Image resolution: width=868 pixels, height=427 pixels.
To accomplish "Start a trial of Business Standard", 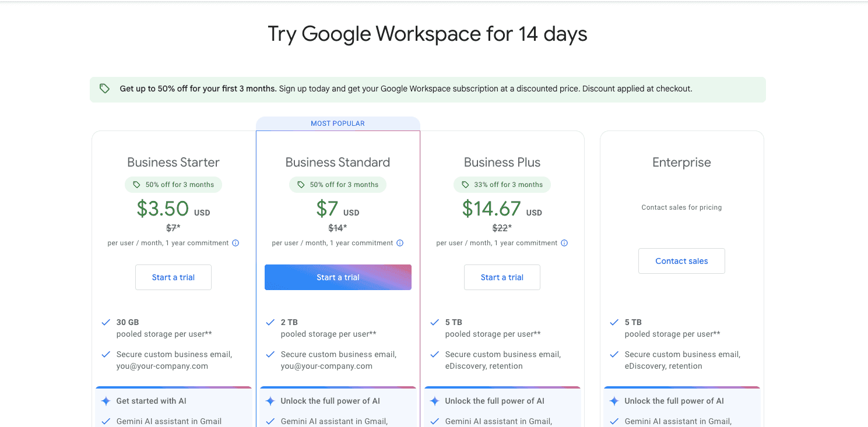I will 338,277.
